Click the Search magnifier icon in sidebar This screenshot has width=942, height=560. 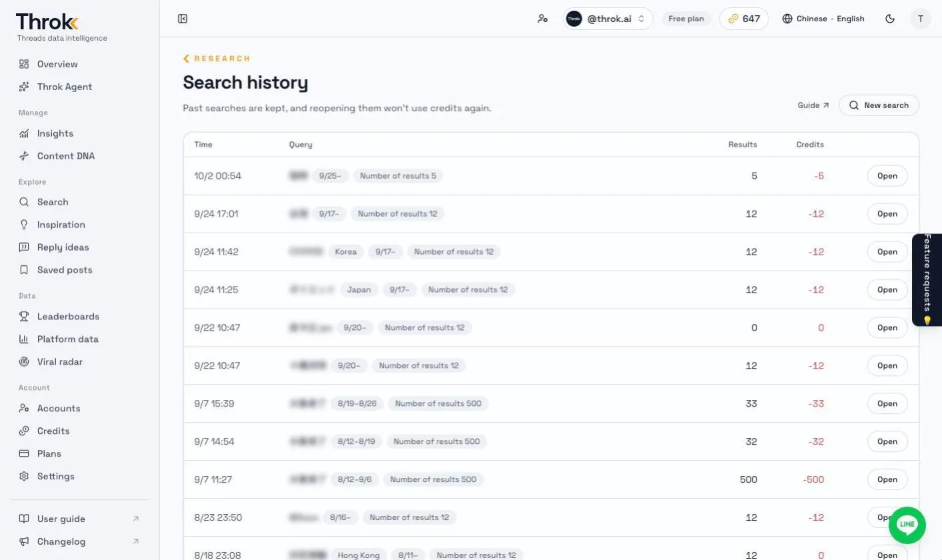[24, 202]
